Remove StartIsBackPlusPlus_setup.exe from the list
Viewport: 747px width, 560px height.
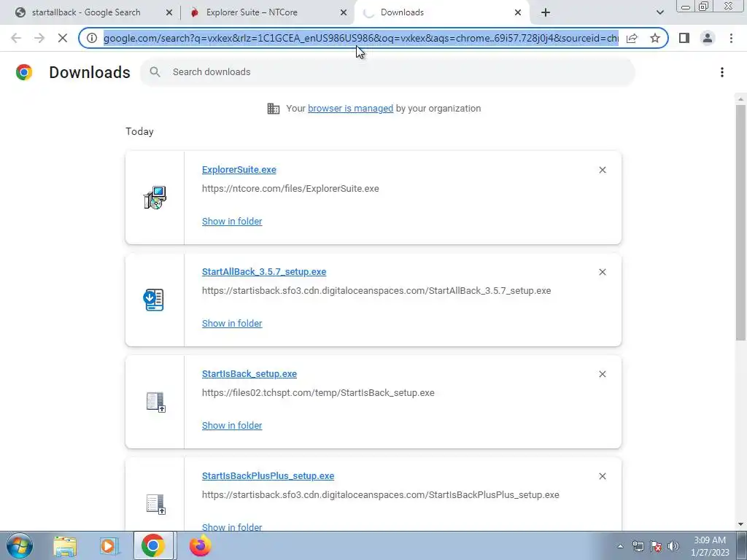[x=602, y=476]
